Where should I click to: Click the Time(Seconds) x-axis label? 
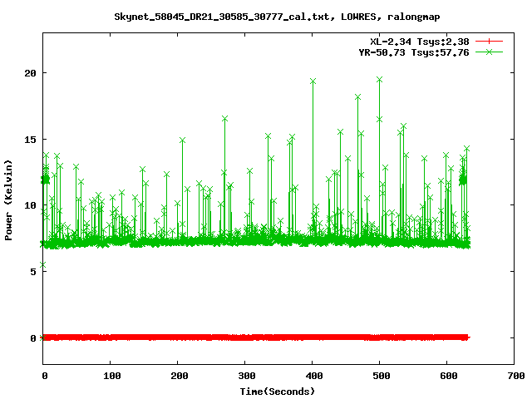point(277,392)
